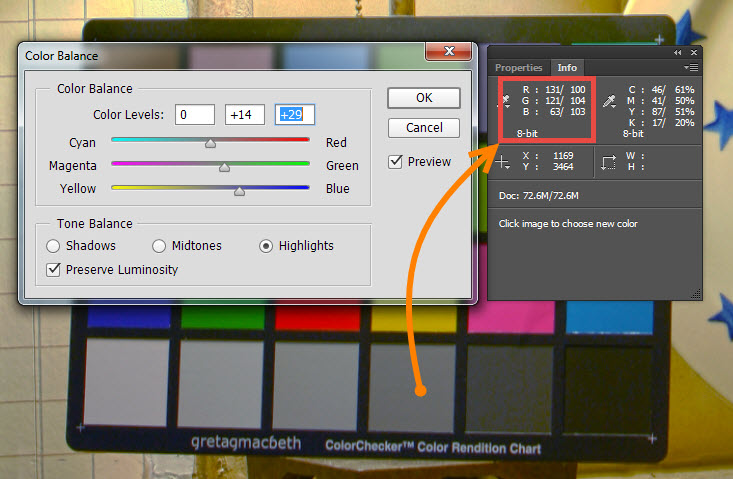Click the Yellow-Blue slider handle

(x=239, y=191)
